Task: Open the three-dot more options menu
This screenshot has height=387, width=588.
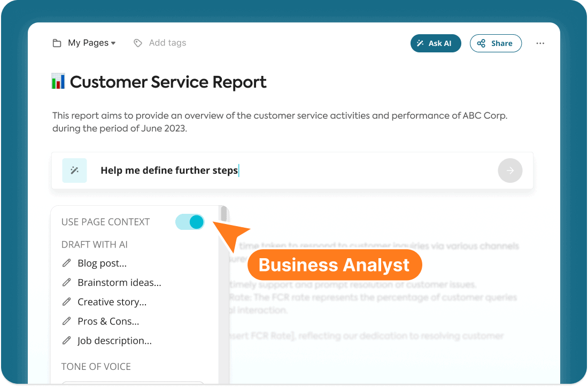Action: click(x=540, y=43)
